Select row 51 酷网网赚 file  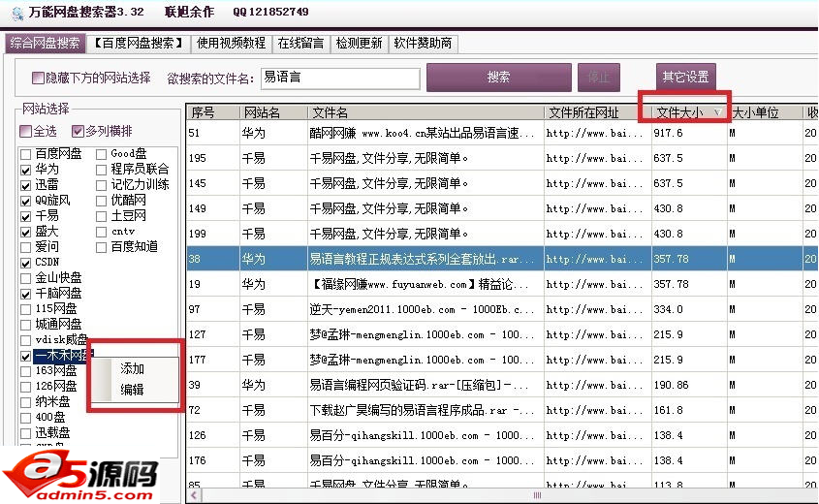click(502, 133)
